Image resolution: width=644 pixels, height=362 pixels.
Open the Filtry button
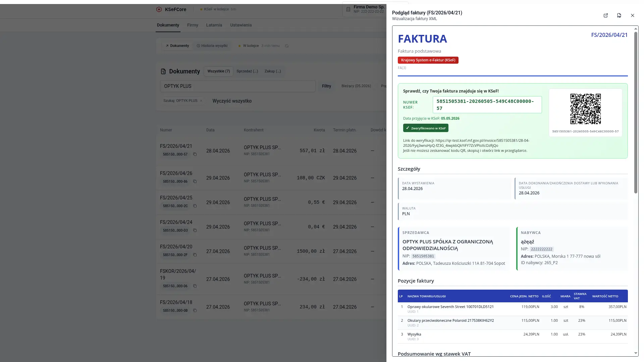point(326,86)
